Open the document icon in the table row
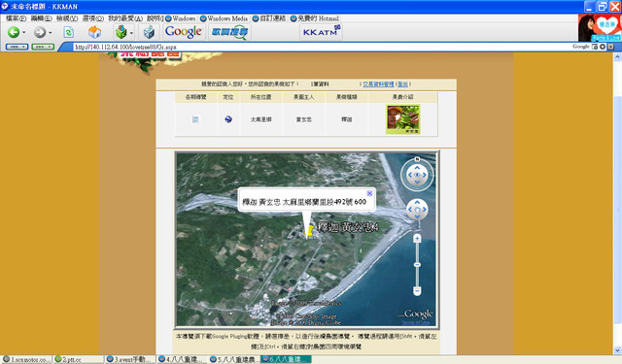 pos(195,118)
